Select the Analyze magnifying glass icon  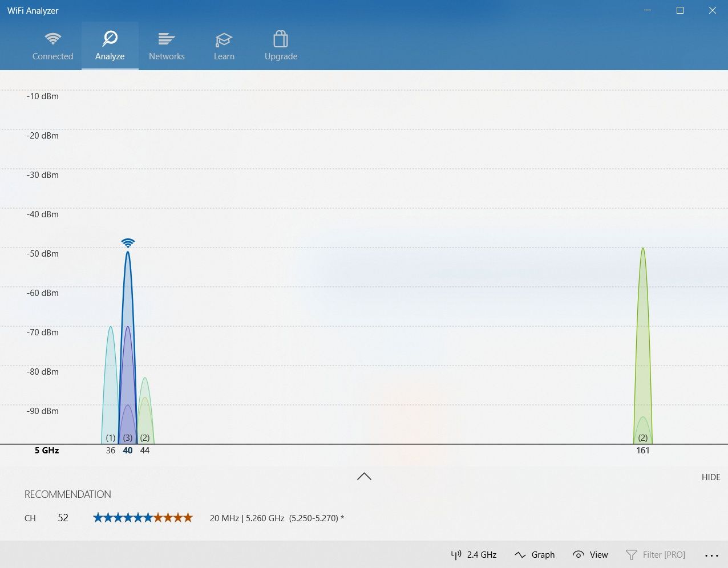(x=110, y=39)
